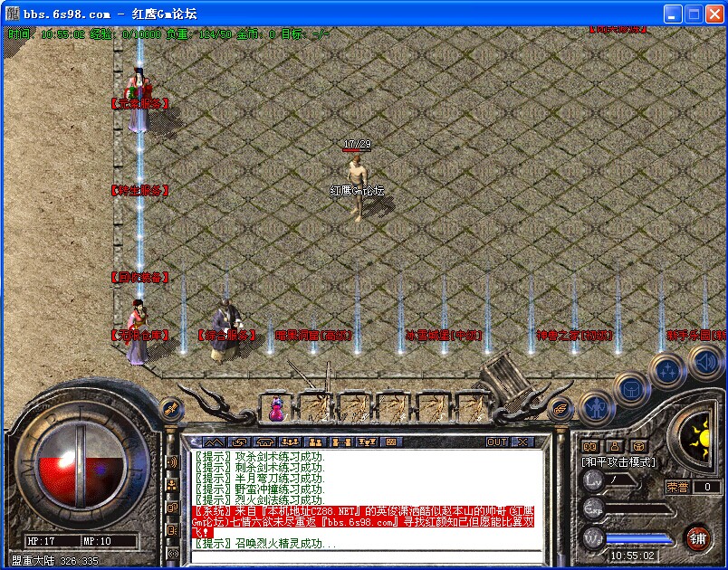Toggle the group hierarchy chat filter icon
Viewport: 728px width, 570px height.
tap(172, 485)
